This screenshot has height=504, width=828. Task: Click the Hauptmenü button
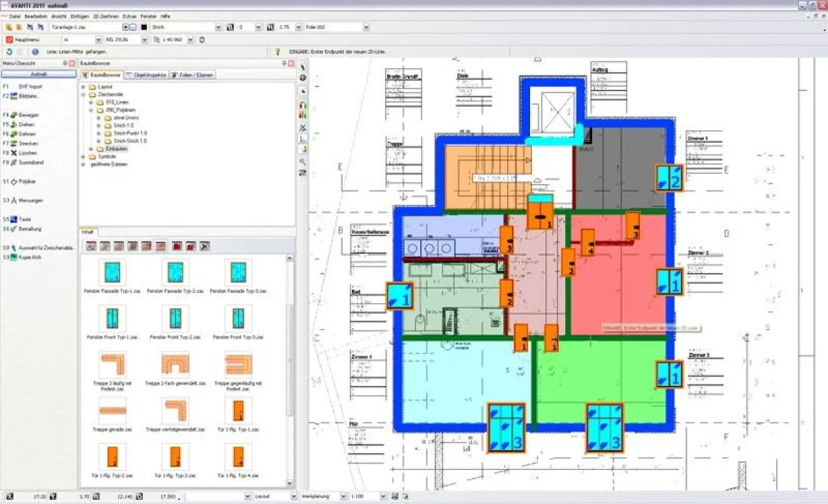pos(21,39)
